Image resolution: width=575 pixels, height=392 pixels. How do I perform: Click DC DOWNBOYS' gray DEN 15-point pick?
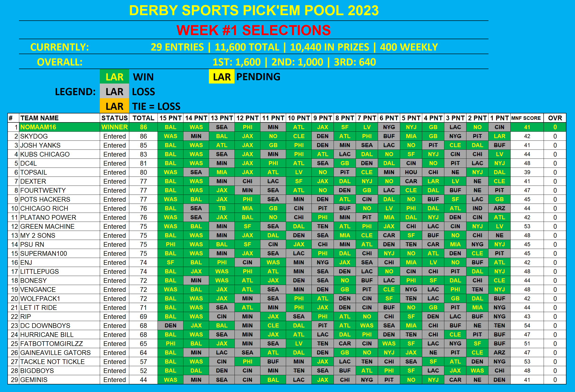[170, 326]
